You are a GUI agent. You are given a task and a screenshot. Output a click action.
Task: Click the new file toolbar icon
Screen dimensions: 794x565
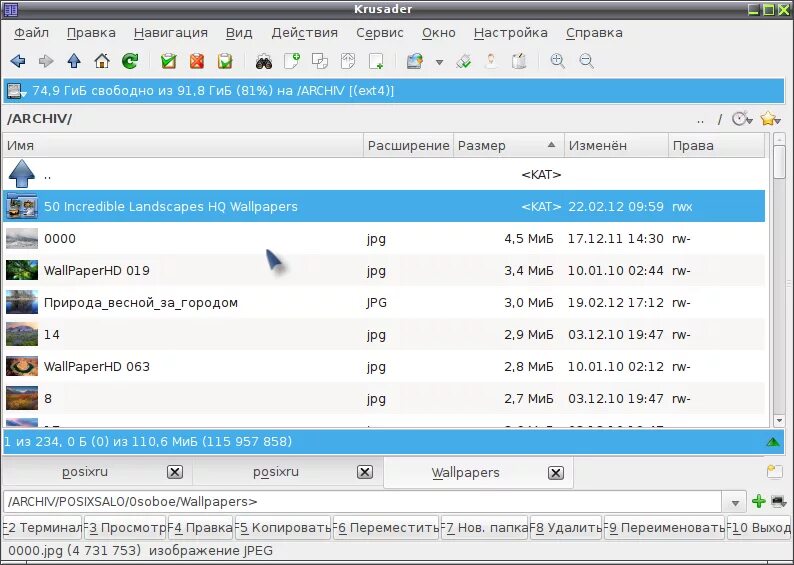point(376,61)
